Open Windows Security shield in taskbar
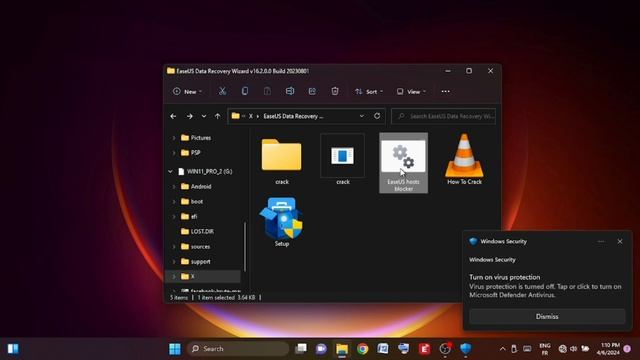640x360 pixels. (x=466, y=349)
